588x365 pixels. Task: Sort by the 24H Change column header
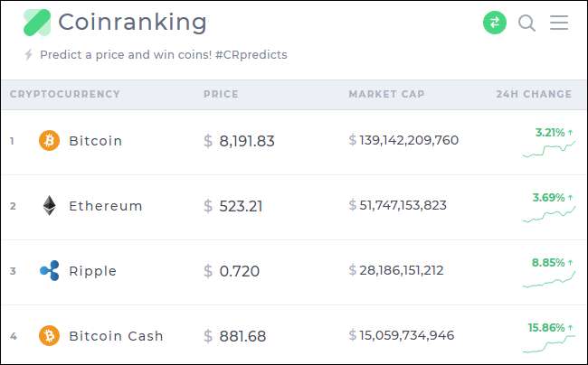pos(534,94)
